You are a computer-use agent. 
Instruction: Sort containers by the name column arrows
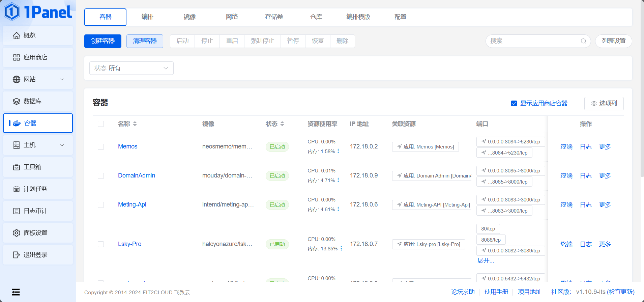[x=135, y=124]
